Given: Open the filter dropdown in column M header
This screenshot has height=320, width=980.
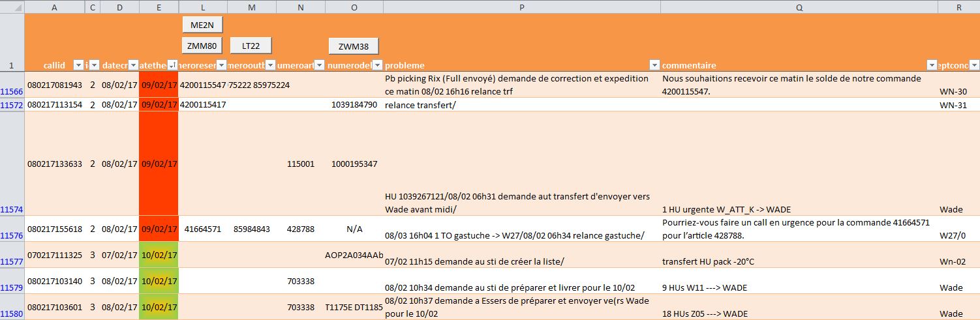Looking at the screenshot, I should coord(270,65).
